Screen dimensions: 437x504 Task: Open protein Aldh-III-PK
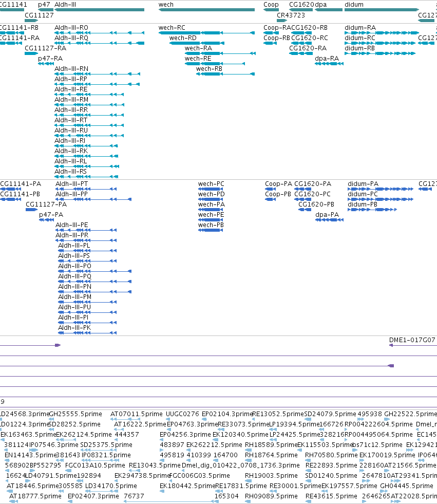(x=74, y=328)
